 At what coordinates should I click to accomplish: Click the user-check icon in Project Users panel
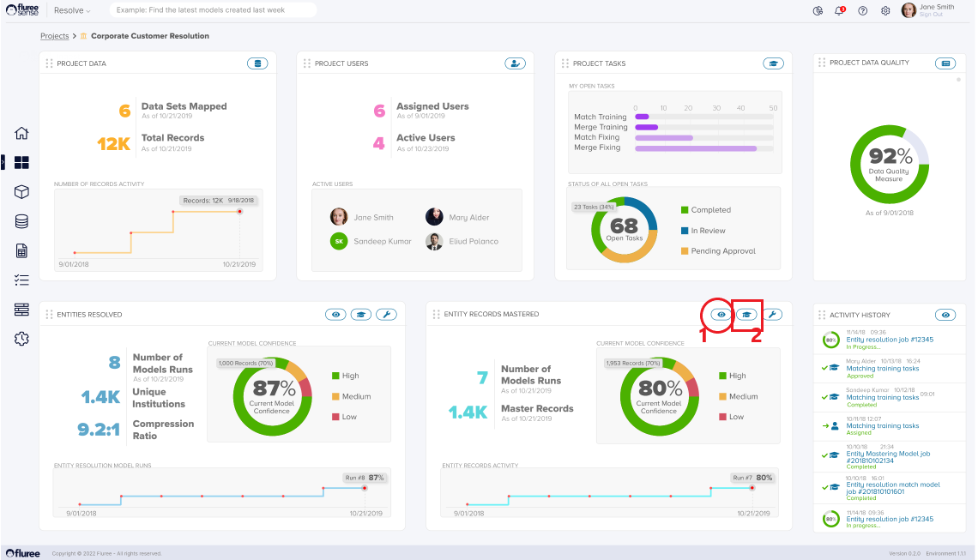coord(515,63)
